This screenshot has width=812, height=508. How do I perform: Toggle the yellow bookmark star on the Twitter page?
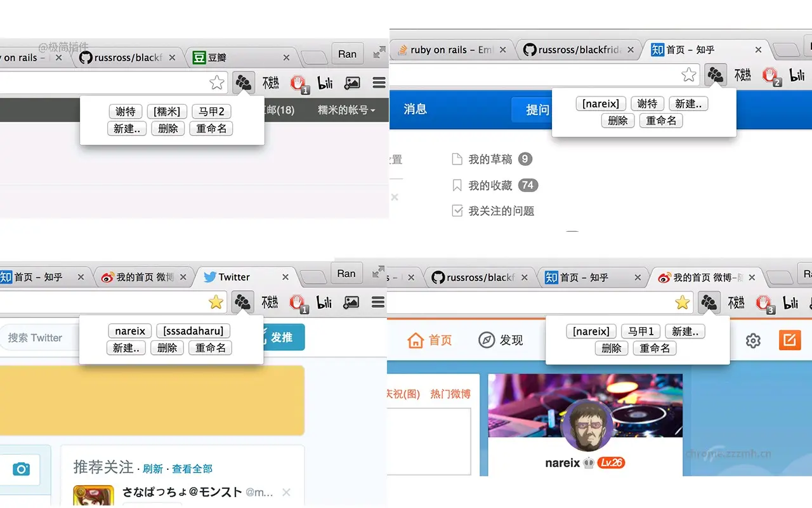[x=216, y=302]
